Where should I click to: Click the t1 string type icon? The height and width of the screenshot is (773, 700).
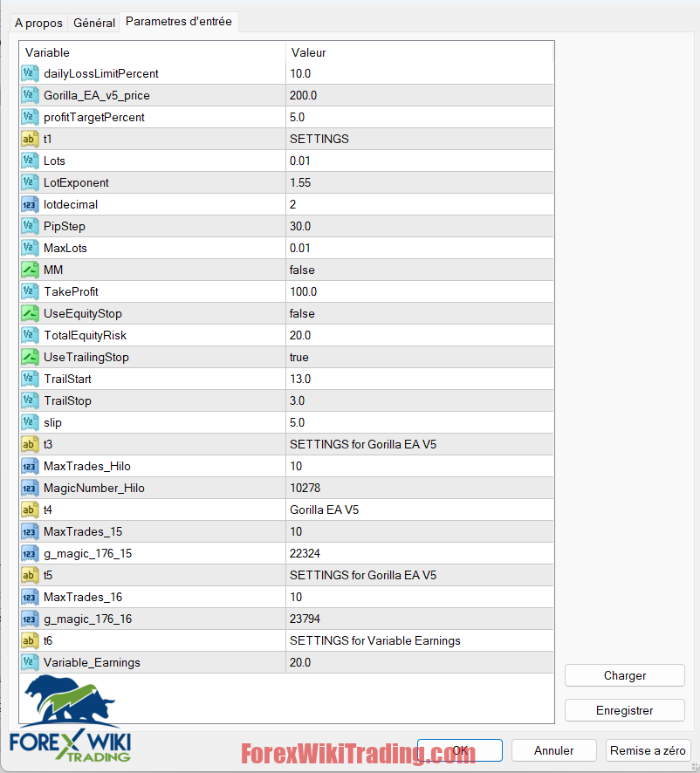coord(30,139)
